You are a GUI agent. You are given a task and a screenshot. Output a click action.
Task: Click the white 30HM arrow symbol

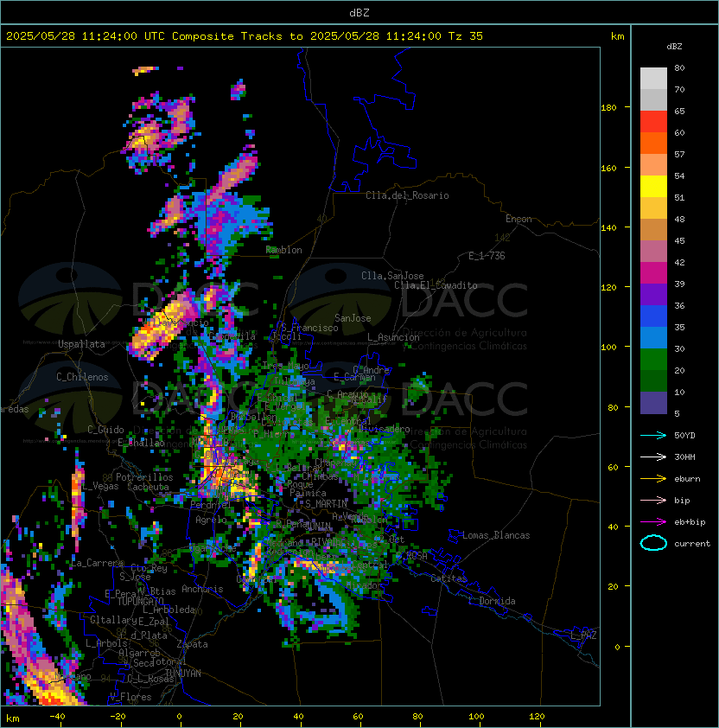pos(653,457)
